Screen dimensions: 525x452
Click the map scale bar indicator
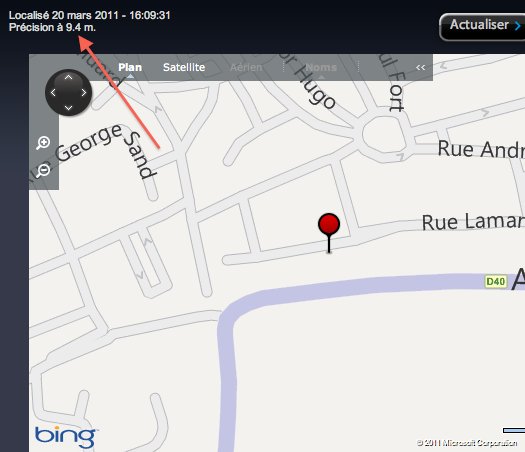(x=514, y=430)
